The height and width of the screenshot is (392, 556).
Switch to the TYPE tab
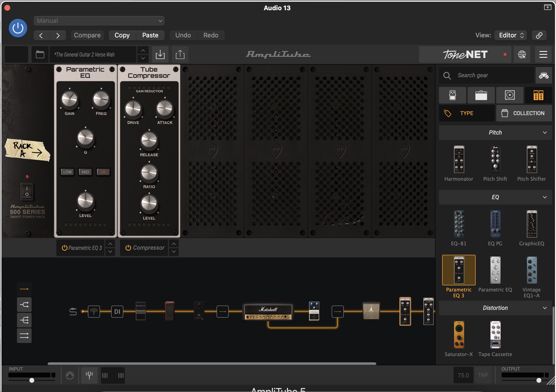466,113
